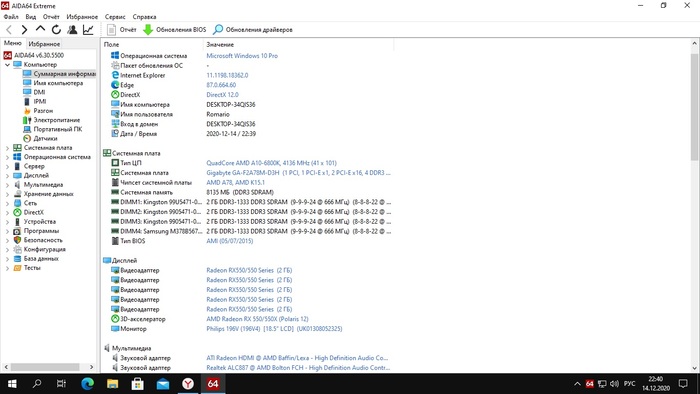Image resolution: width=700 pixels, height=394 pixels.
Task: Select the Устройства tree item
Action: coord(35,222)
